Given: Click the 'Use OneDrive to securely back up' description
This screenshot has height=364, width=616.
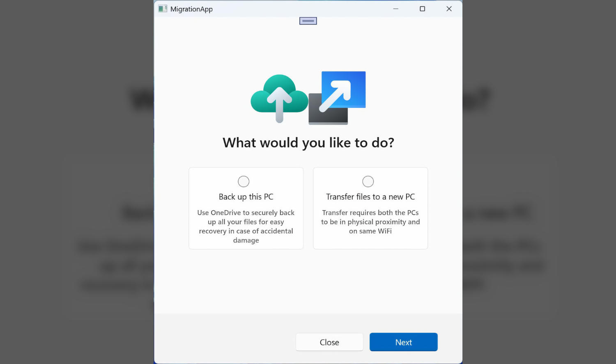Looking at the screenshot, I should (x=246, y=227).
